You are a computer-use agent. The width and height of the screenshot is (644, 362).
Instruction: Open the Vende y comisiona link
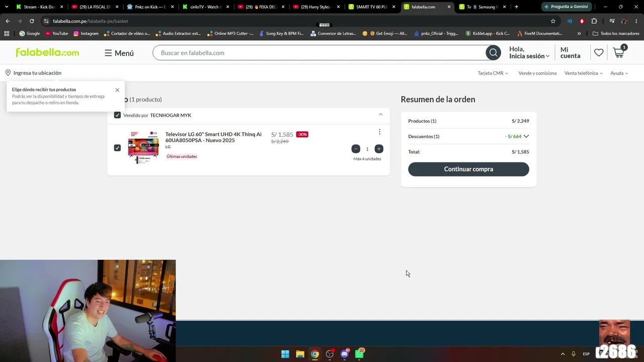pos(537,73)
